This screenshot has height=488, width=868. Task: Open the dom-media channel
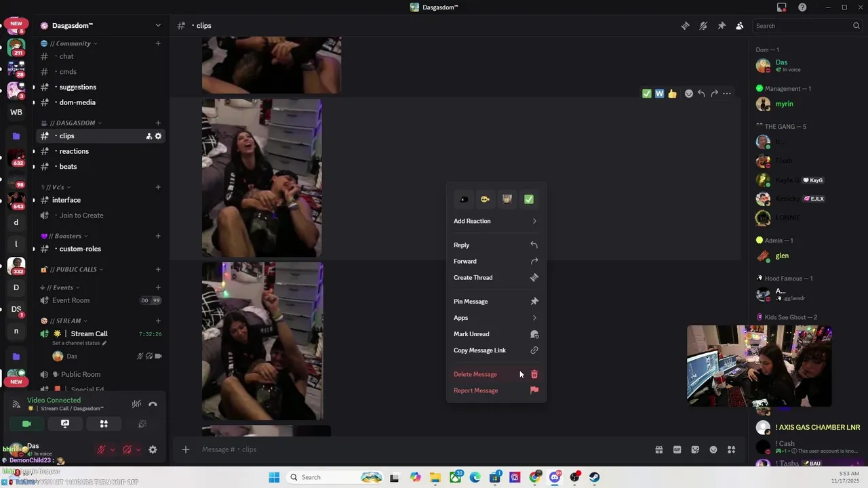(100, 102)
